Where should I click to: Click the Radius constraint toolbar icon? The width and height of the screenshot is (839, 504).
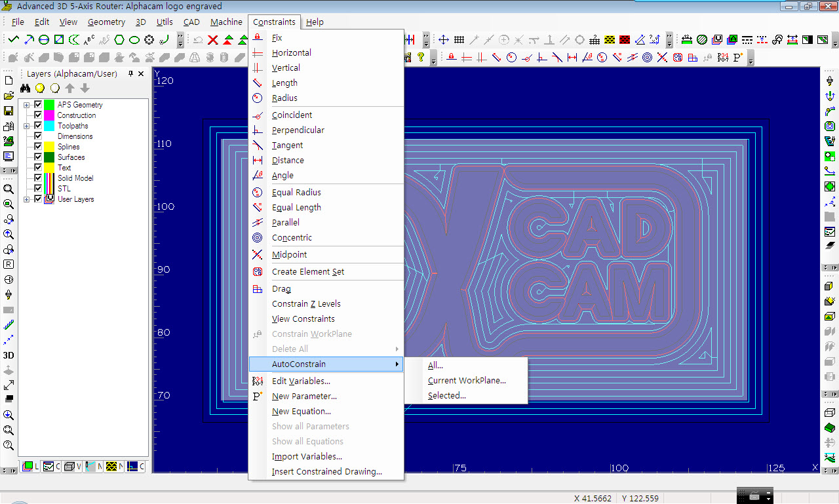(x=512, y=58)
